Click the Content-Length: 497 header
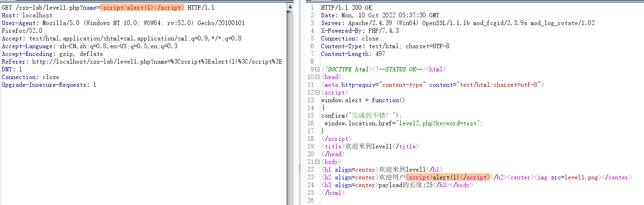The height and width of the screenshot is (205, 644). (353, 54)
